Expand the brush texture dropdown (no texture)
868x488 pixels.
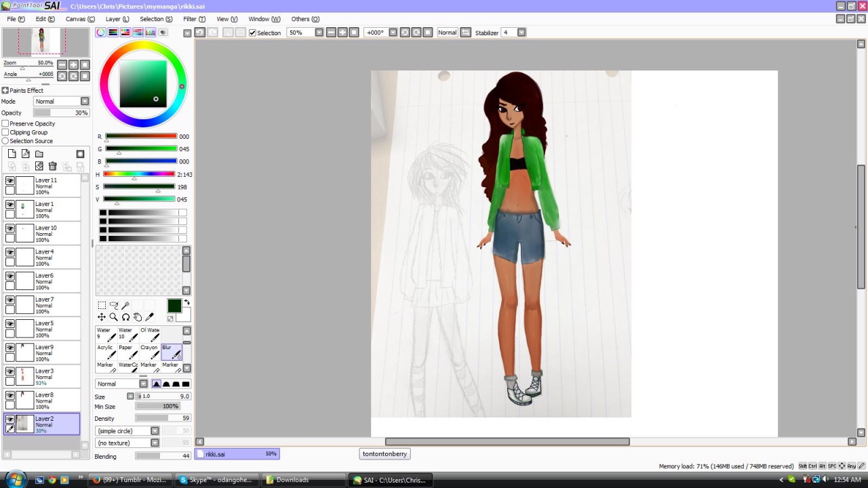pyautogui.click(x=155, y=443)
